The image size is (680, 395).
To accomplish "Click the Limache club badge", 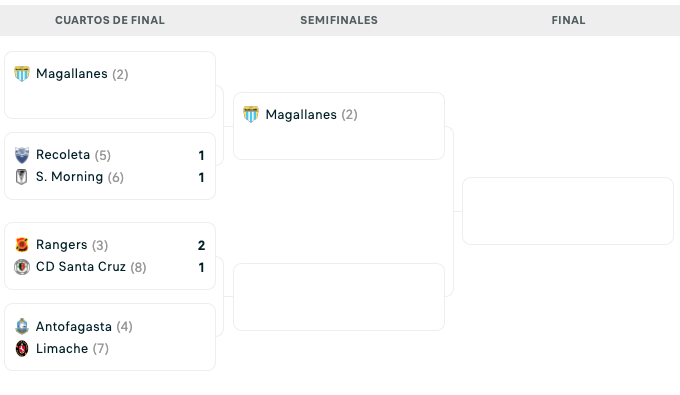I will pos(22,349).
